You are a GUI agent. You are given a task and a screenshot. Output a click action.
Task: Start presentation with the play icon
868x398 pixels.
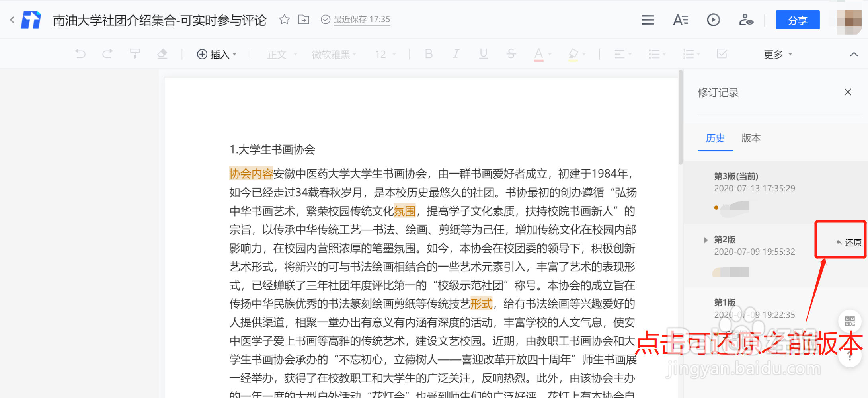713,20
